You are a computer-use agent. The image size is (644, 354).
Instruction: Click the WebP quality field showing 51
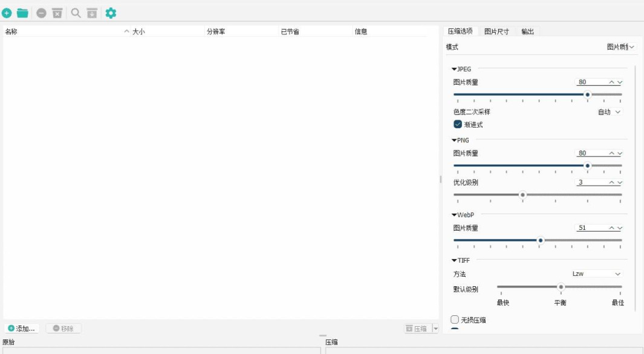click(591, 228)
